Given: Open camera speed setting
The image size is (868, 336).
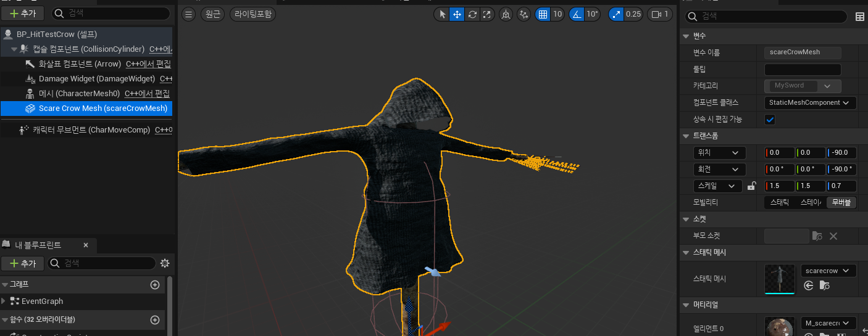Looking at the screenshot, I should [x=660, y=14].
